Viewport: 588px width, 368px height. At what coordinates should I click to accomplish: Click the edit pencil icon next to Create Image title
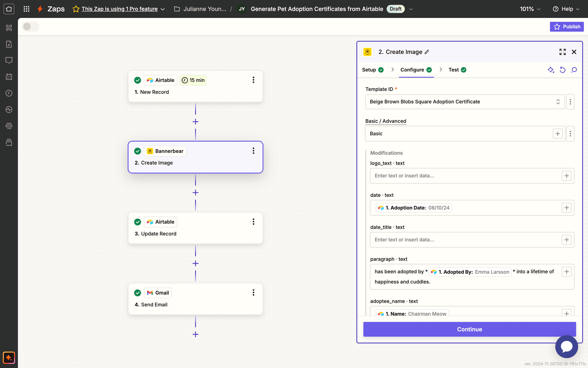[427, 52]
